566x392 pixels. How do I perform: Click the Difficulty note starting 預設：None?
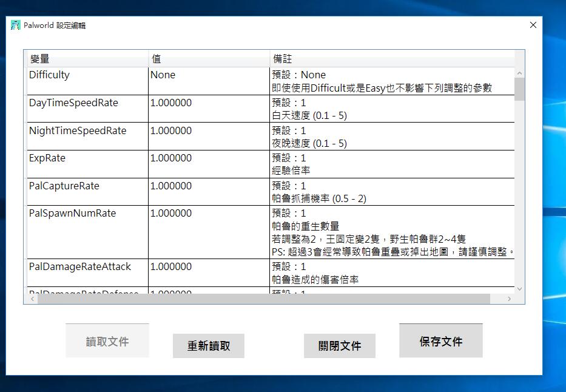point(392,81)
